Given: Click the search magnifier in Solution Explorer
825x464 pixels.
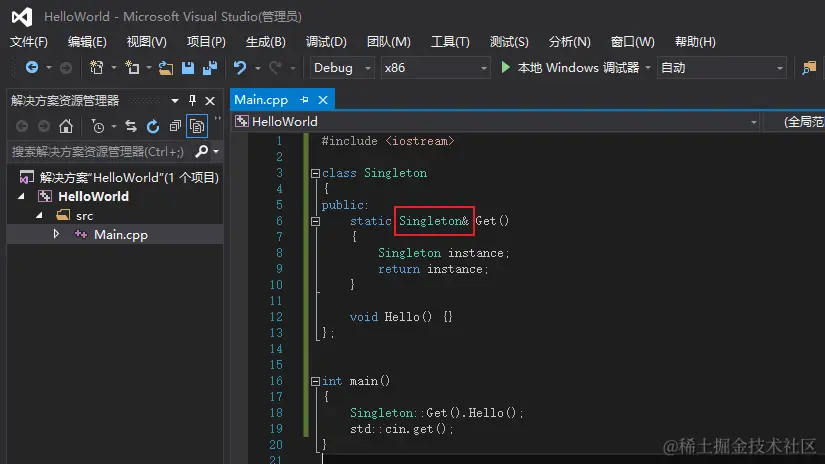Looking at the screenshot, I should click(x=201, y=152).
